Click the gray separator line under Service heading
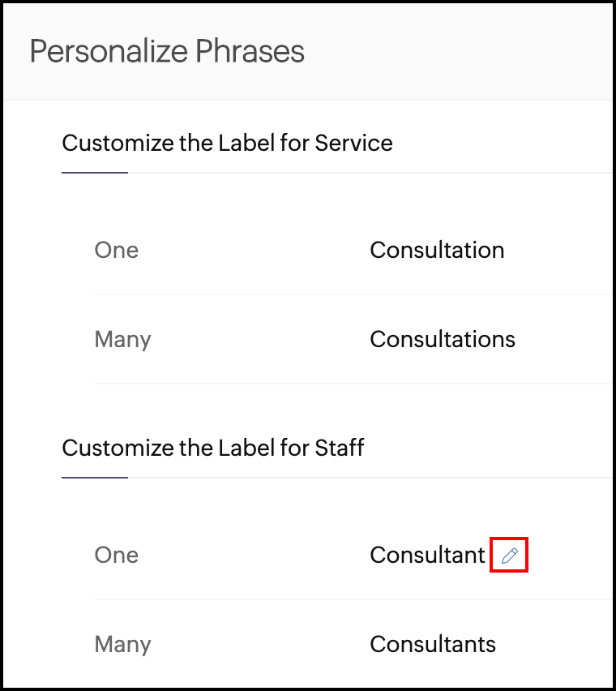 [365, 173]
